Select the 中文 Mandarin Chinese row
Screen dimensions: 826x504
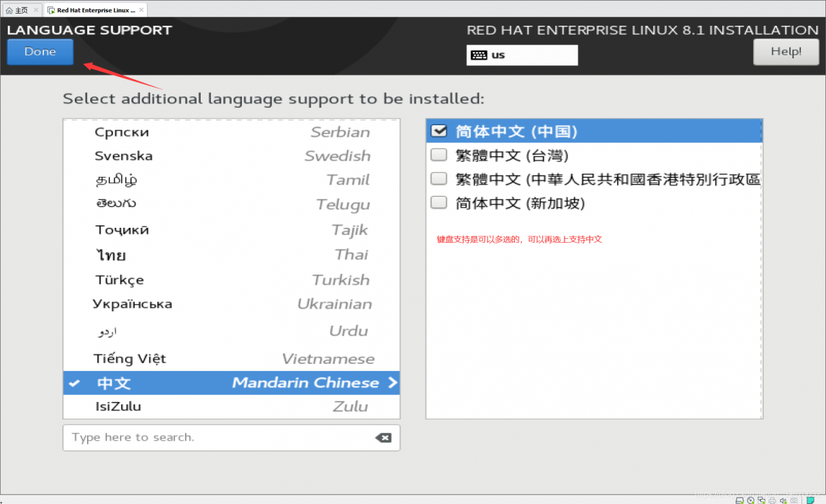pyautogui.click(x=232, y=383)
